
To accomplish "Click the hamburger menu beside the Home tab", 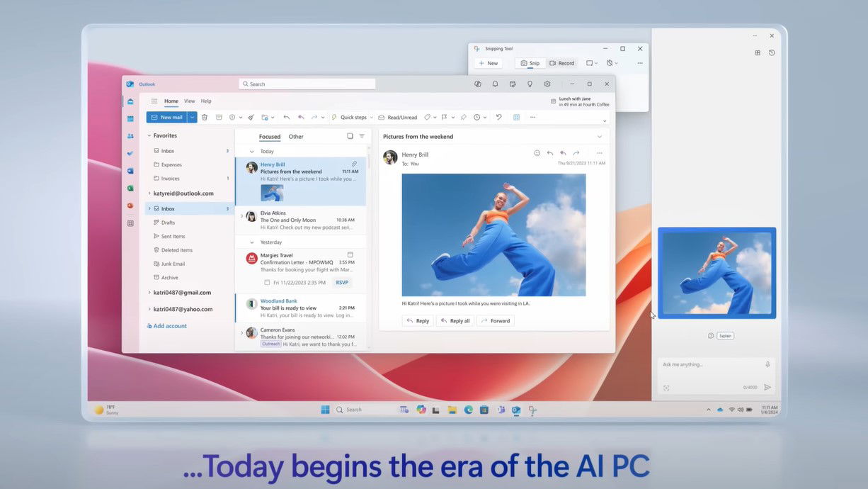I will pyautogui.click(x=154, y=101).
